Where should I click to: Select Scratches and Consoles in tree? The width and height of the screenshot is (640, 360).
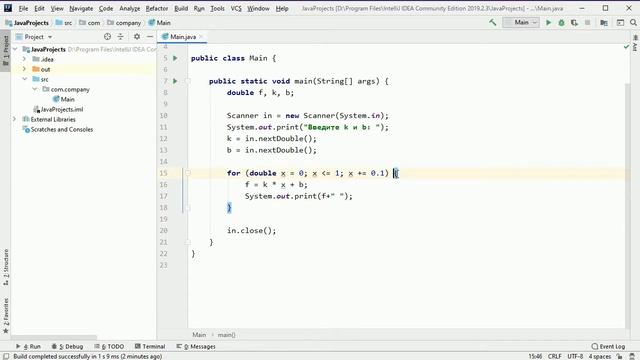(58, 129)
